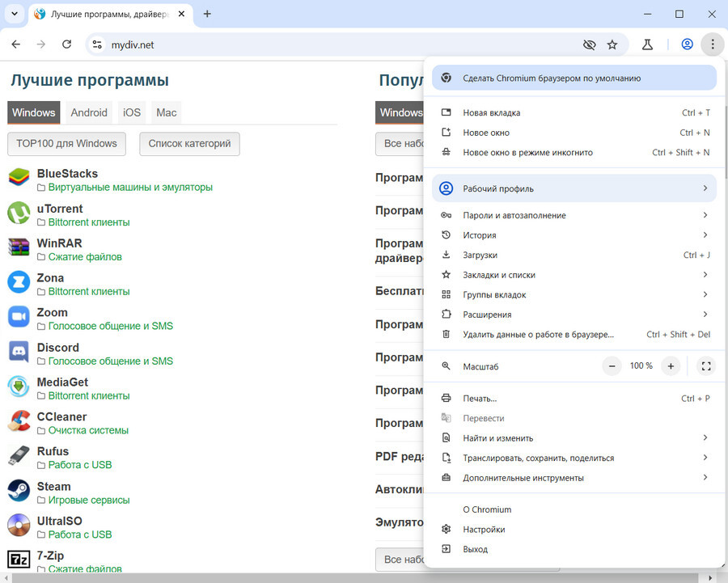Choose Печать from the menu
This screenshot has width=728, height=583.
(574, 399)
